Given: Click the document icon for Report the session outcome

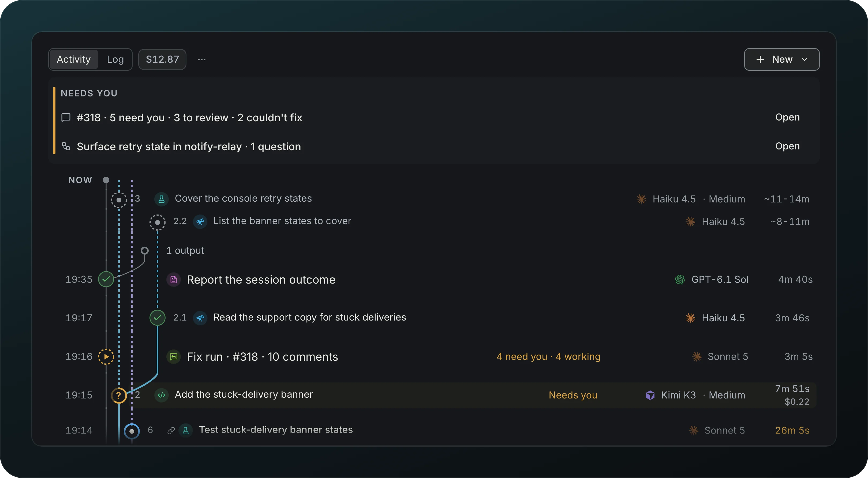Looking at the screenshot, I should 174,280.
